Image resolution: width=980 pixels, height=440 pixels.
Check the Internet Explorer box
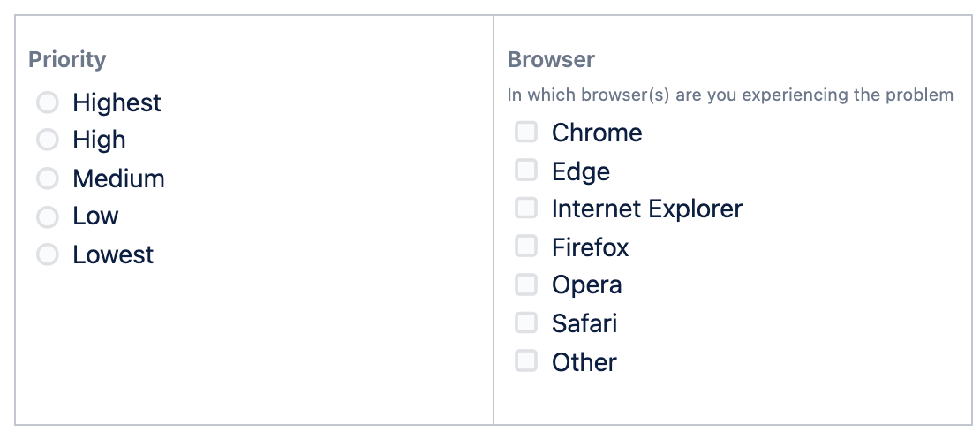pos(526,209)
